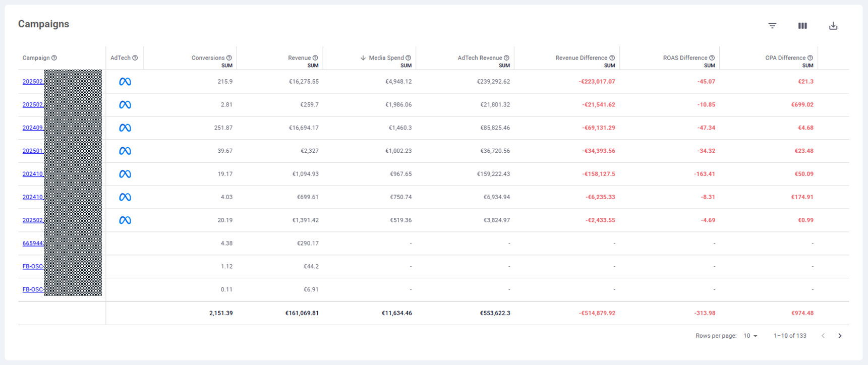The height and width of the screenshot is (365, 868).
Task: Open the 665944 campaign link
Action: pyautogui.click(x=33, y=244)
